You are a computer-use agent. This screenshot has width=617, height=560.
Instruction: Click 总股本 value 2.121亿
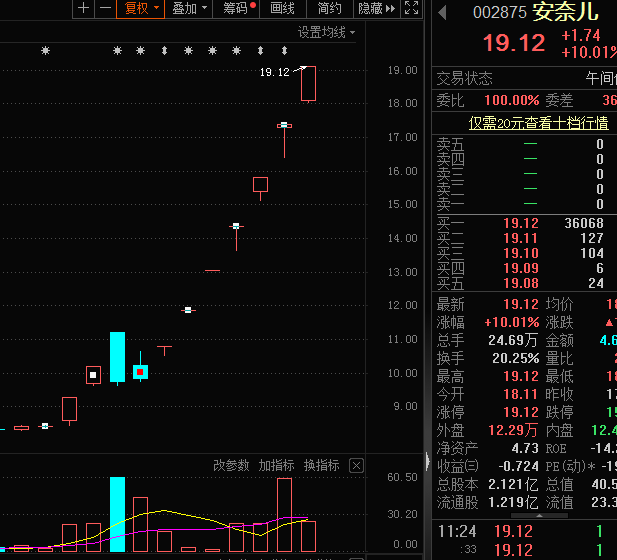tap(513, 484)
